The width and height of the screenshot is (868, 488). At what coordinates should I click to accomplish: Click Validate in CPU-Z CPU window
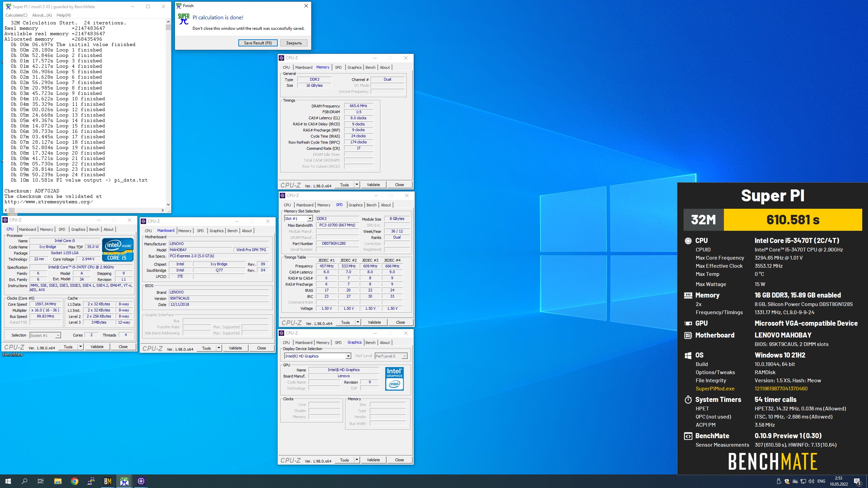click(x=97, y=347)
